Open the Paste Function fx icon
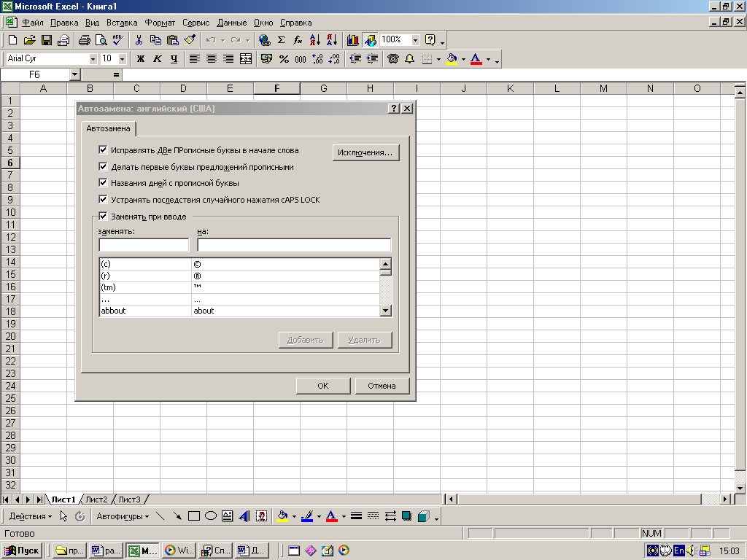The height and width of the screenshot is (560, 747). tap(298, 40)
